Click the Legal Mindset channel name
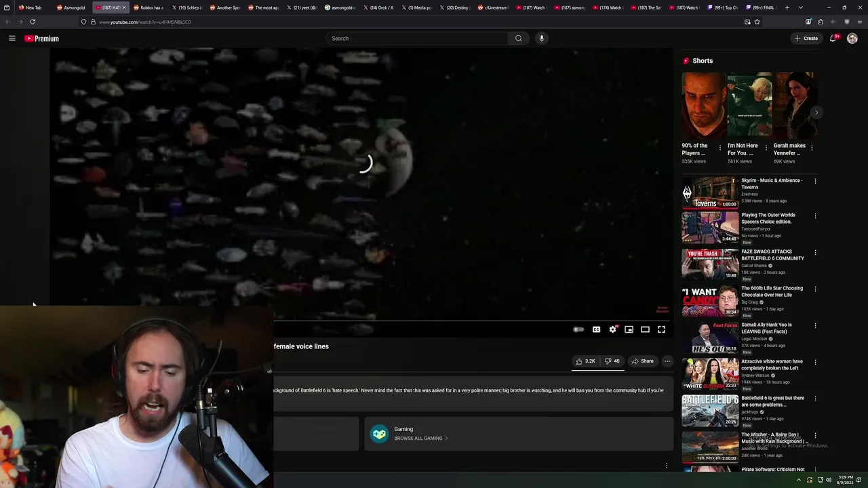Viewport: 868px width, 488px height. click(755, 339)
